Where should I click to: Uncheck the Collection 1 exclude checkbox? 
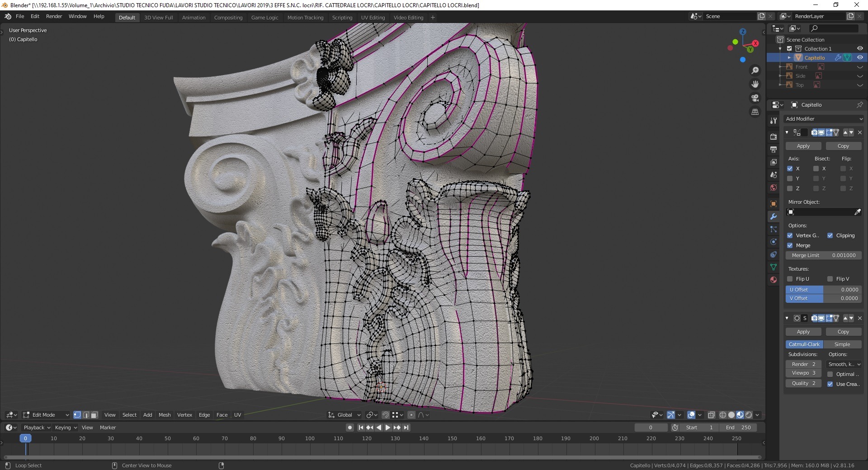click(789, 48)
